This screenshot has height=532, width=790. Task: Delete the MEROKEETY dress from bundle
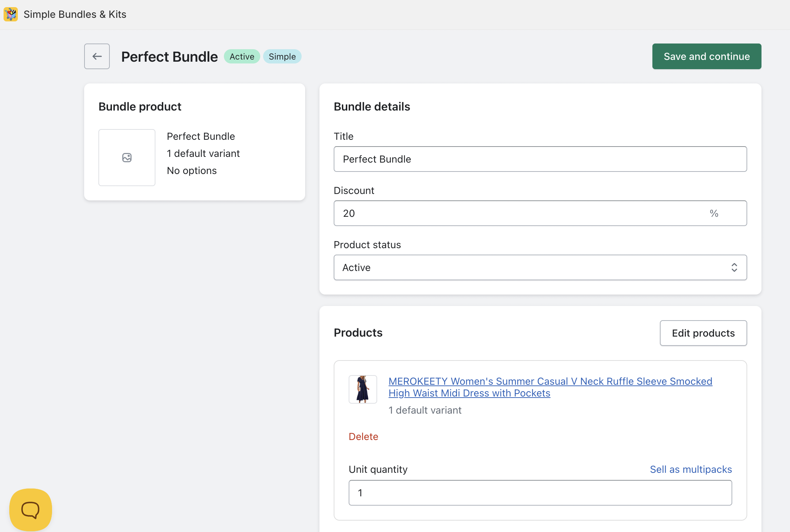point(363,436)
